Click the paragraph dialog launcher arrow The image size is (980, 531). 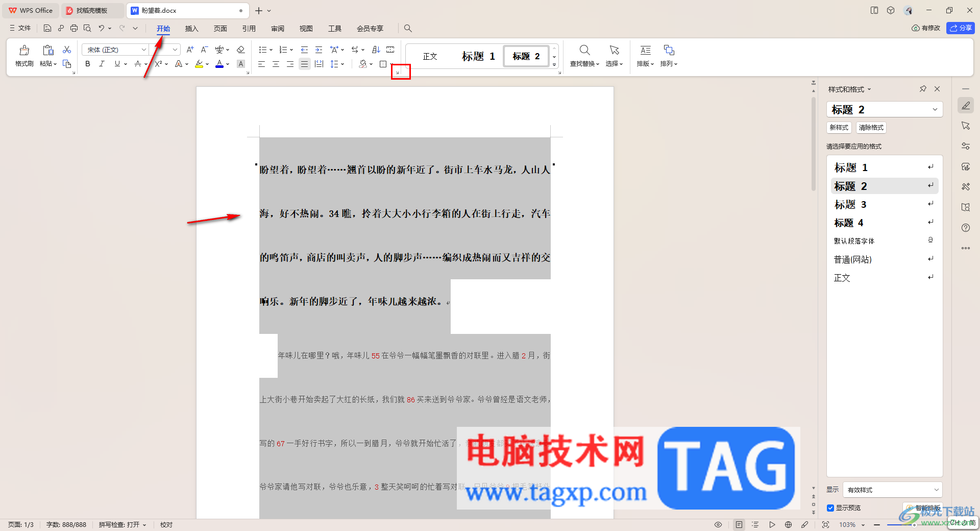tap(397, 73)
